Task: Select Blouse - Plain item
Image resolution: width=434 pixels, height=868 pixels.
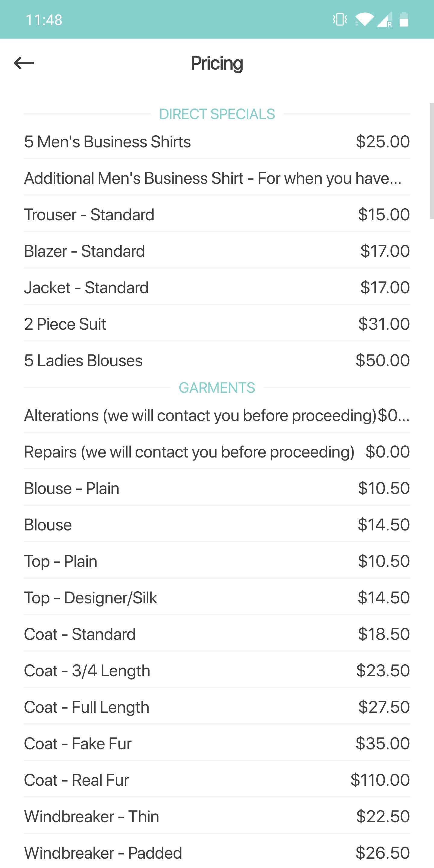Action: click(x=217, y=488)
